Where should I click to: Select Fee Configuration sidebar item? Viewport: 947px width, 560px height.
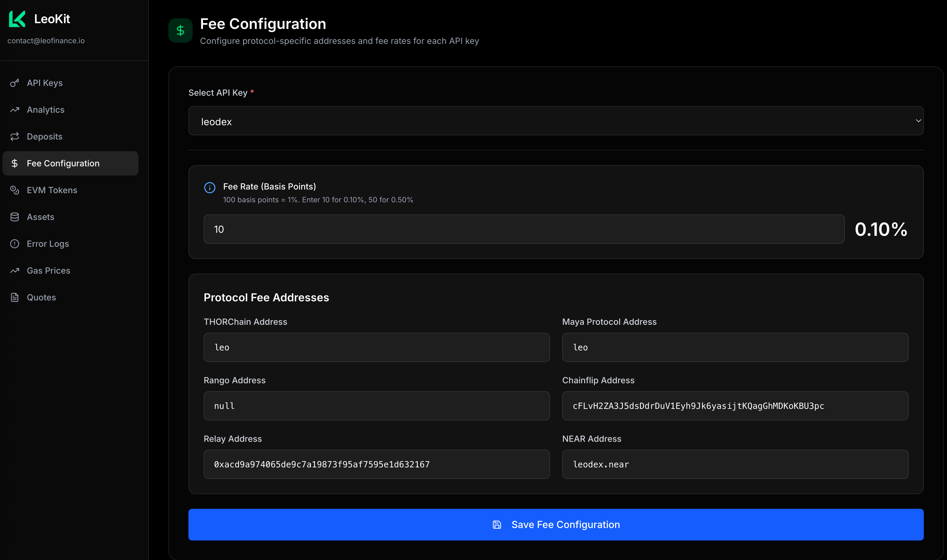(63, 163)
